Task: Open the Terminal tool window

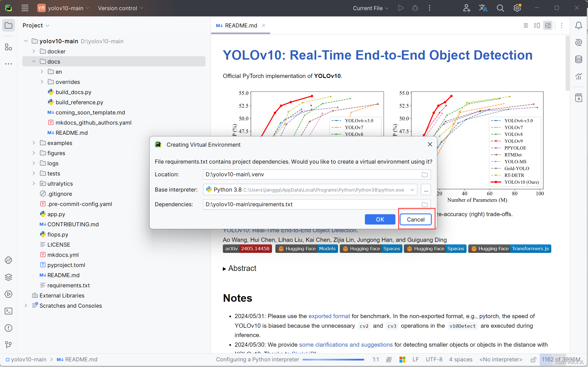Action: click(8, 311)
